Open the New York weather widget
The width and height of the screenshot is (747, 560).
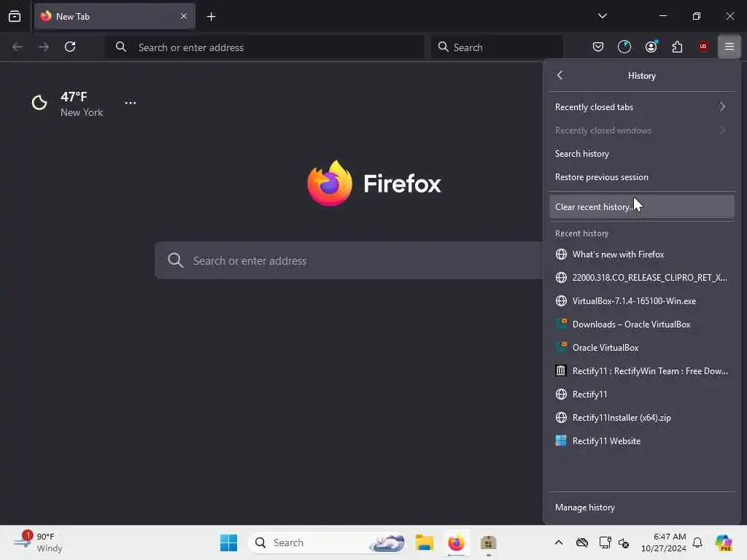[x=67, y=104]
